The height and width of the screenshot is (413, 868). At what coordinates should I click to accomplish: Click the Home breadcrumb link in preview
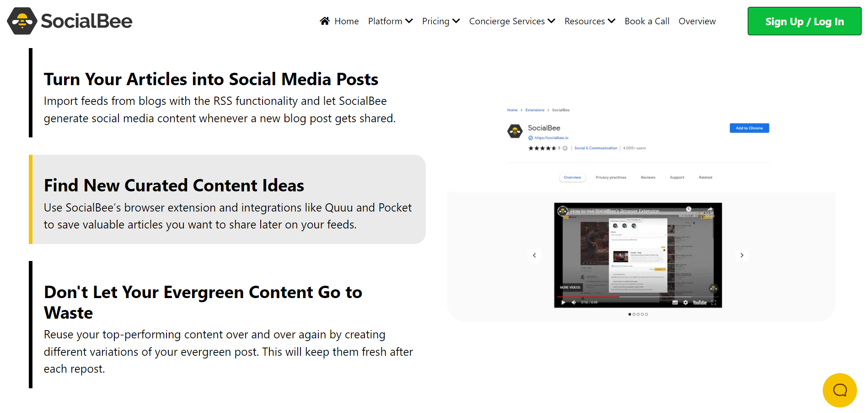pyautogui.click(x=512, y=110)
